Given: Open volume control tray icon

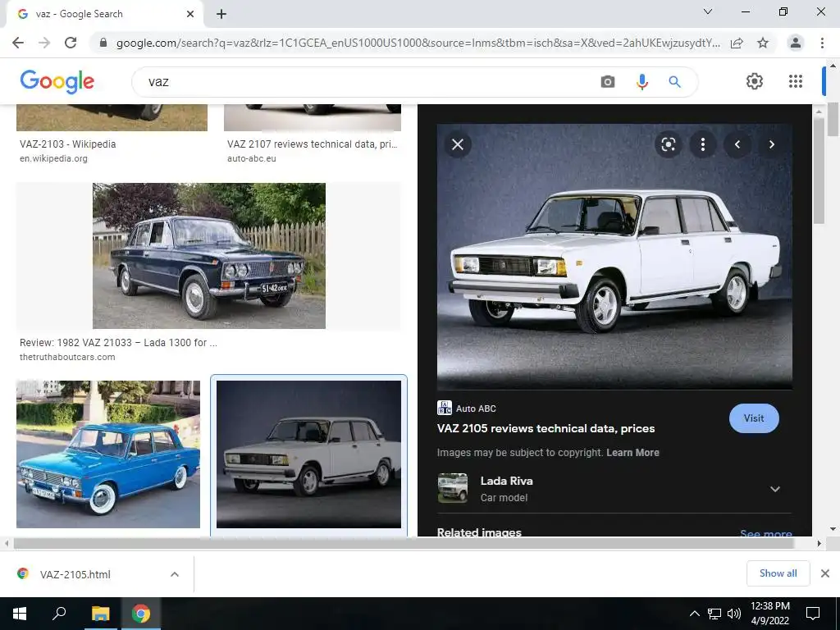Looking at the screenshot, I should 734,614.
